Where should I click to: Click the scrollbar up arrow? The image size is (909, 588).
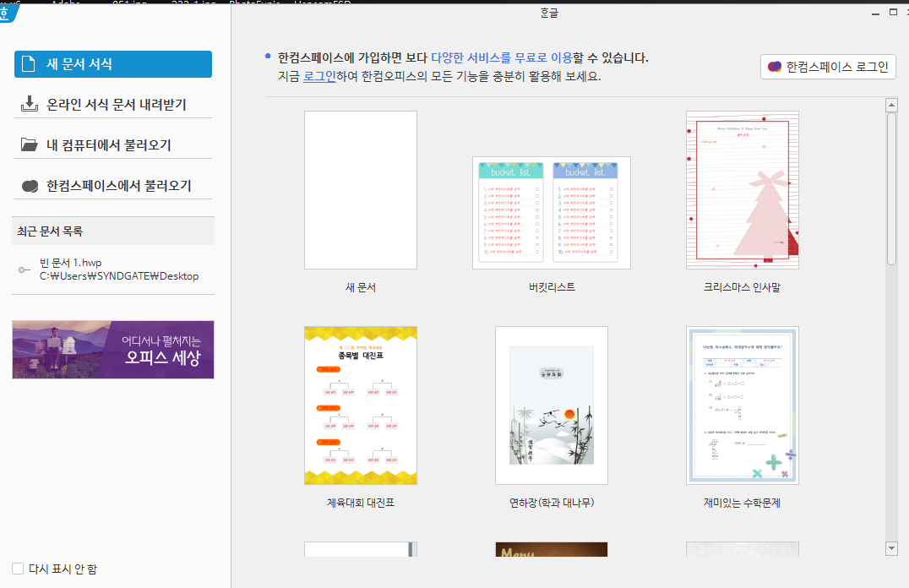890,106
